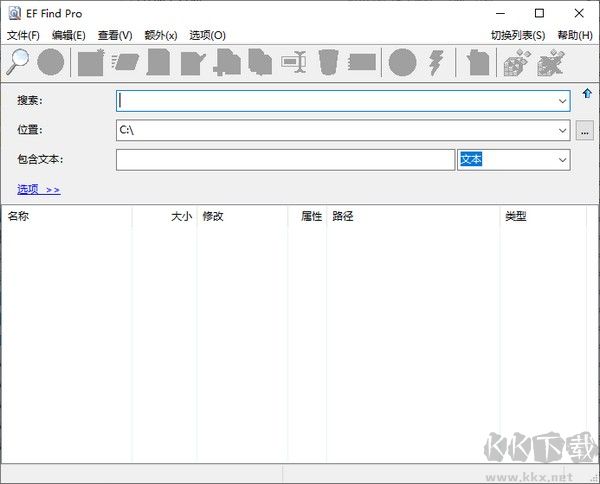Click the first gray circle stop icon
The width and height of the screenshot is (600, 484).
tap(51, 62)
